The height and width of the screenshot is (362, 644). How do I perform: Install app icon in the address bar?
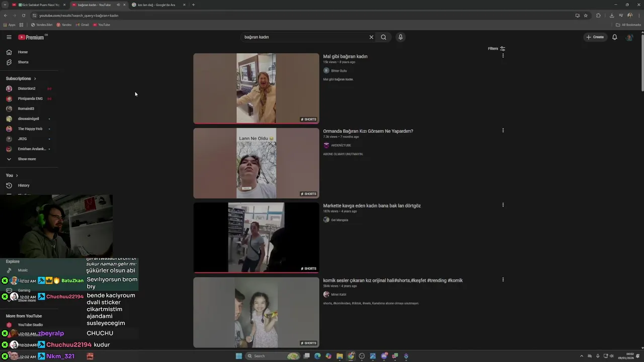pyautogui.click(x=578, y=16)
